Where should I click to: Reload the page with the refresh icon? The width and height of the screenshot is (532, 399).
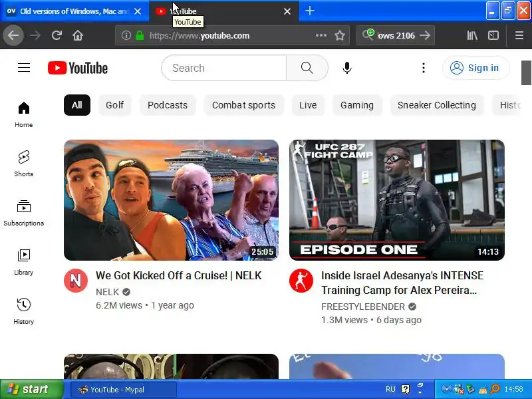click(57, 35)
